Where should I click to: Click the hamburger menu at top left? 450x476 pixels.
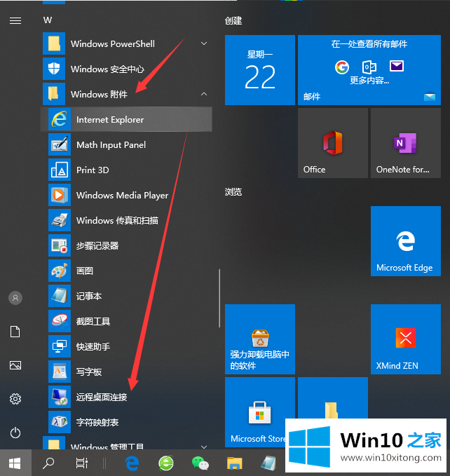pos(15,20)
